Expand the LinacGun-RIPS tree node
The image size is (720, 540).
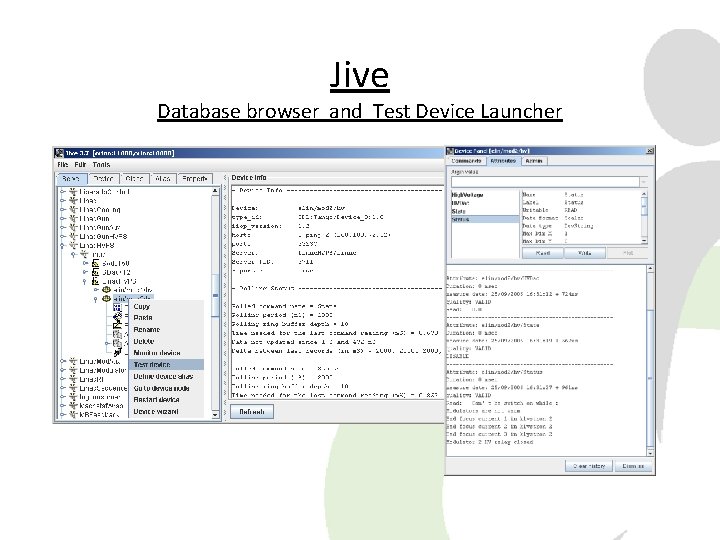click(62, 236)
